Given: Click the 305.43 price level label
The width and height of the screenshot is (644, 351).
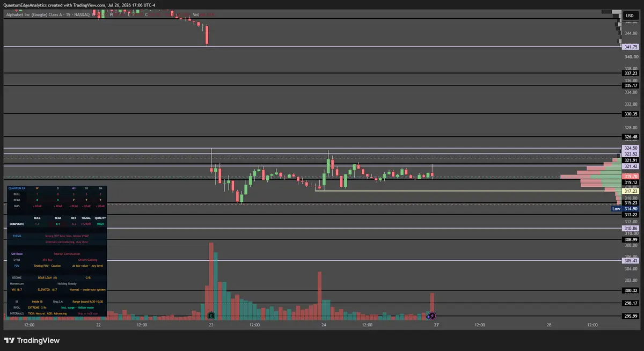Looking at the screenshot, I should [631, 261].
